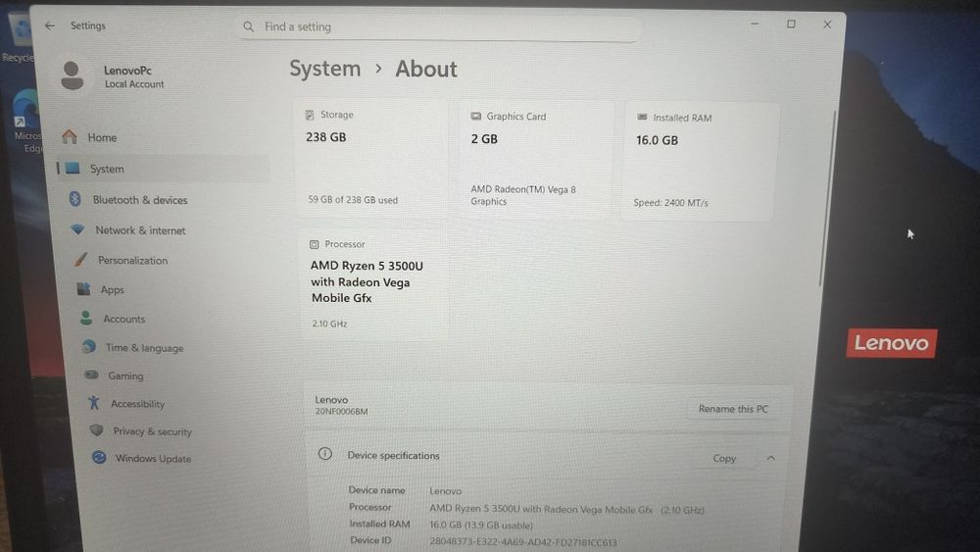The height and width of the screenshot is (552, 980).
Task: Open the Storage 238 GB card
Action: 371,159
